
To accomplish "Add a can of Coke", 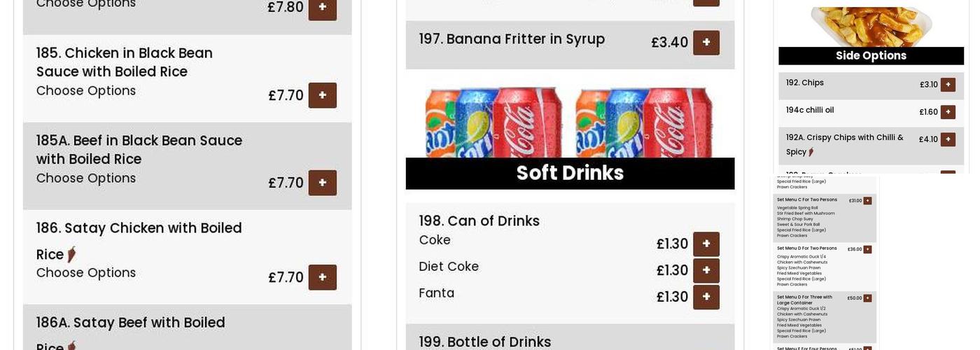I will (706, 244).
